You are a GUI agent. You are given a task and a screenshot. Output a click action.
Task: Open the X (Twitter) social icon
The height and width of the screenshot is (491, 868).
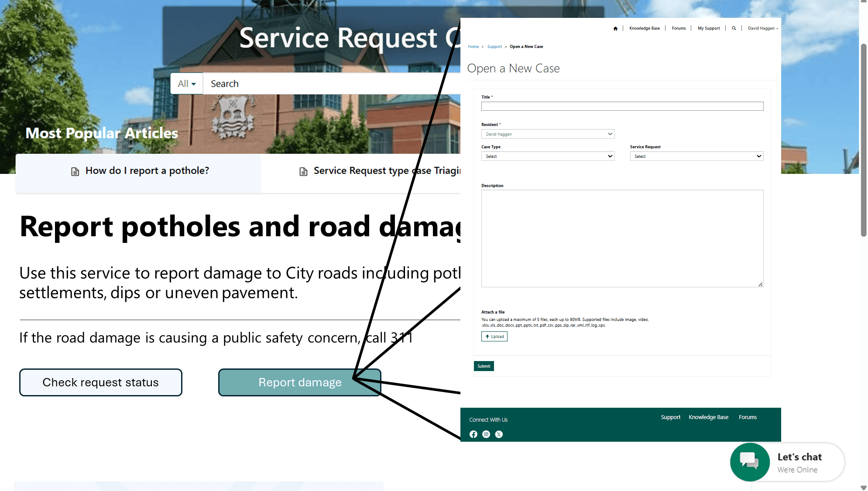[x=499, y=434]
